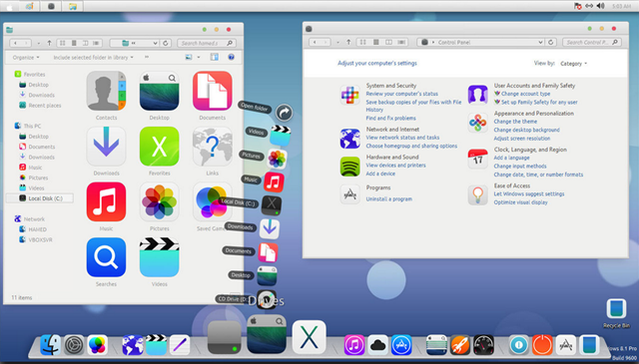
Task: Go up one level in file explorer
Action: click(49, 43)
